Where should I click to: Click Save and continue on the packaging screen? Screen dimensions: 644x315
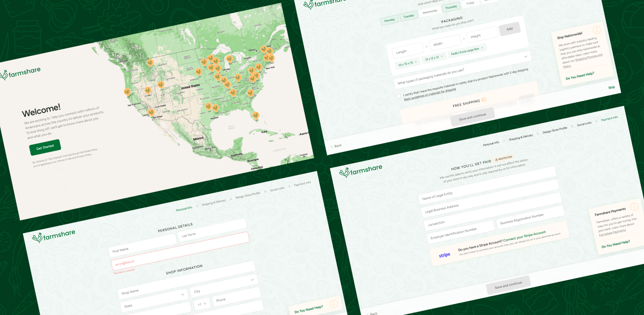pyautogui.click(x=473, y=117)
